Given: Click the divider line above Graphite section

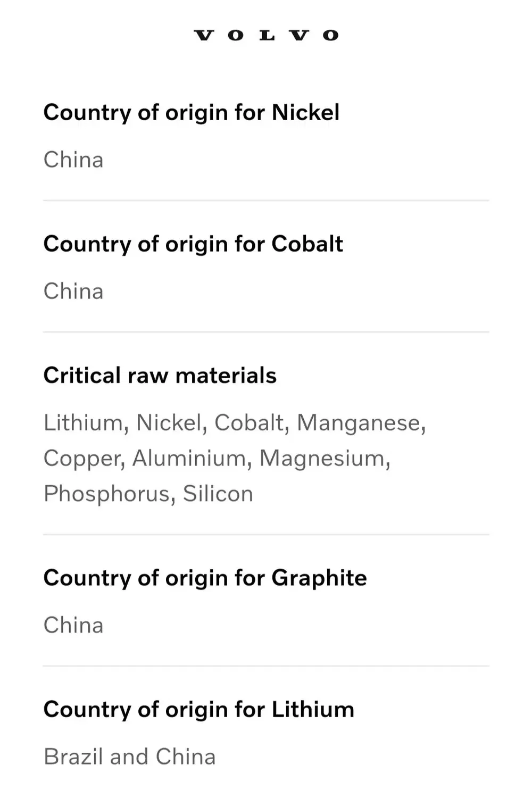Looking at the screenshot, I should [266, 535].
